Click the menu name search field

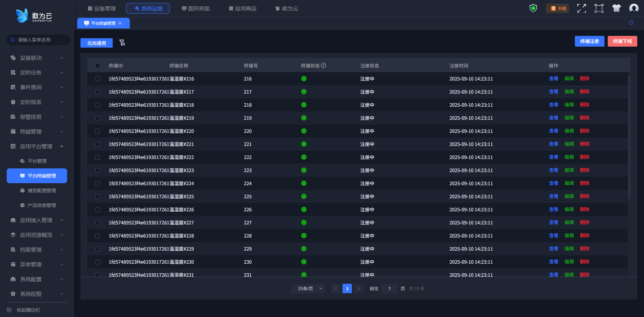tap(39, 40)
